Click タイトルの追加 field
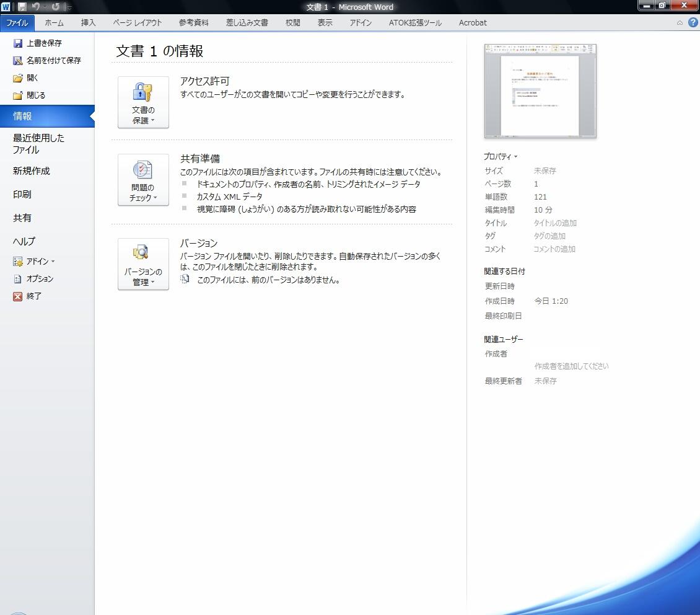700x615 pixels. pyautogui.click(x=555, y=223)
